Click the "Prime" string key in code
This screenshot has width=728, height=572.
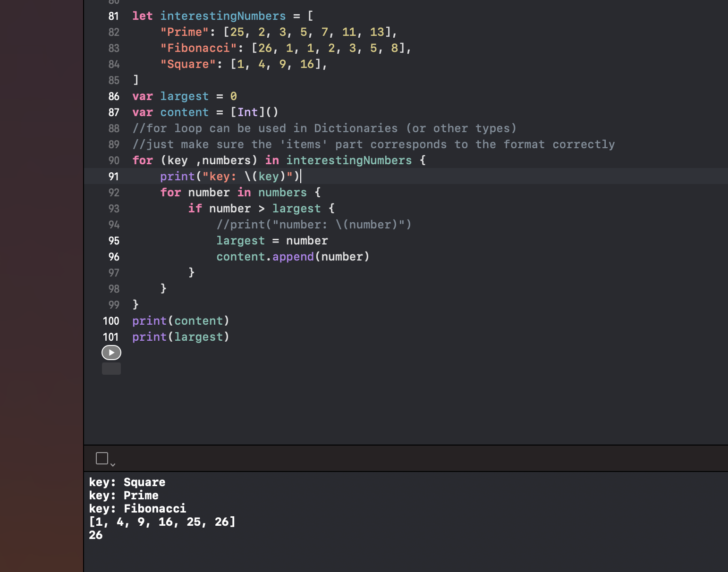coord(185,32)
